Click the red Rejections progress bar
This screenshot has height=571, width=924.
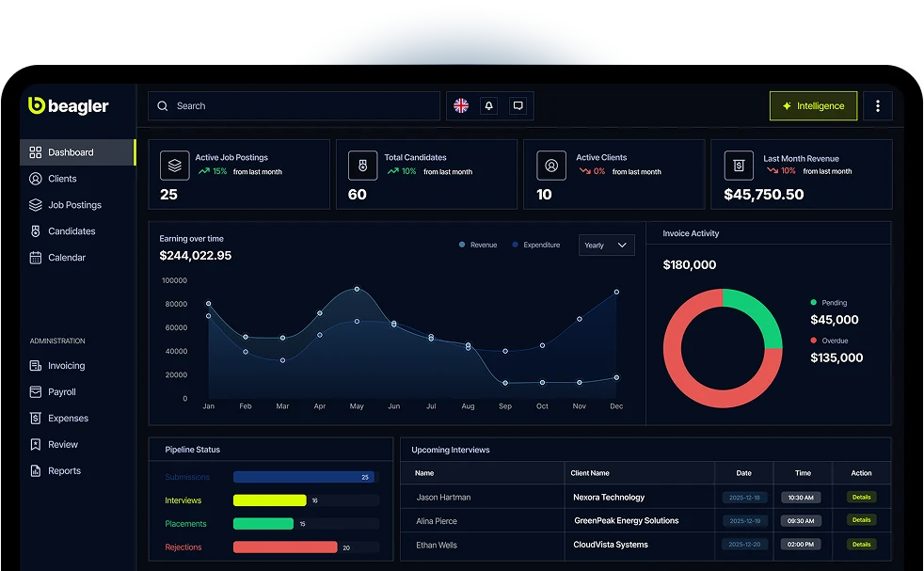(x=285, y=547)
